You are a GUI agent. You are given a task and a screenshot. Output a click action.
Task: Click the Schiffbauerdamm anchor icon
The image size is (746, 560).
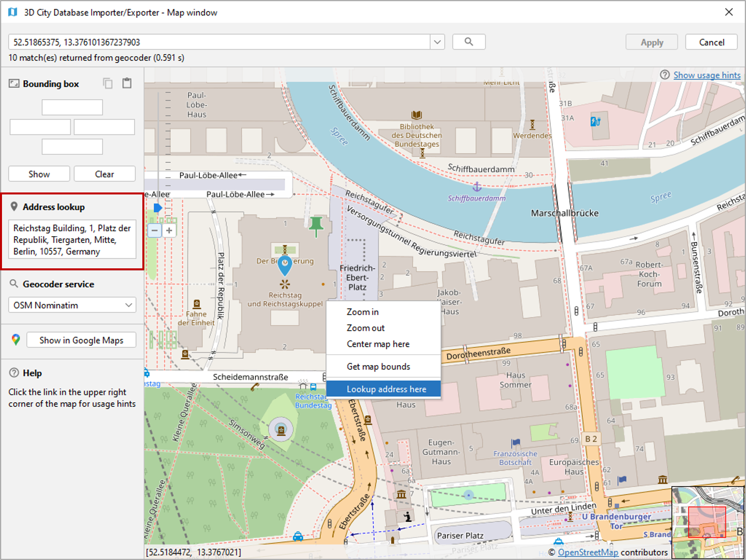(477, 187)
